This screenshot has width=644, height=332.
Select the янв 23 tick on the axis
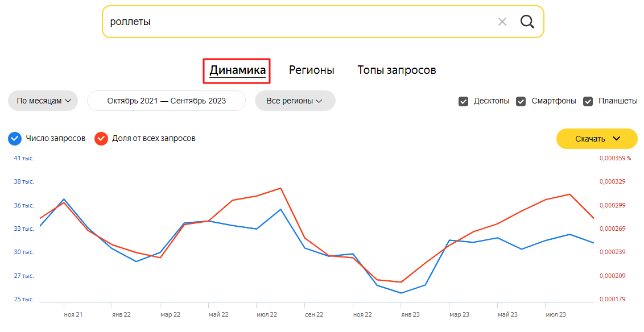[x=410, y=314]
